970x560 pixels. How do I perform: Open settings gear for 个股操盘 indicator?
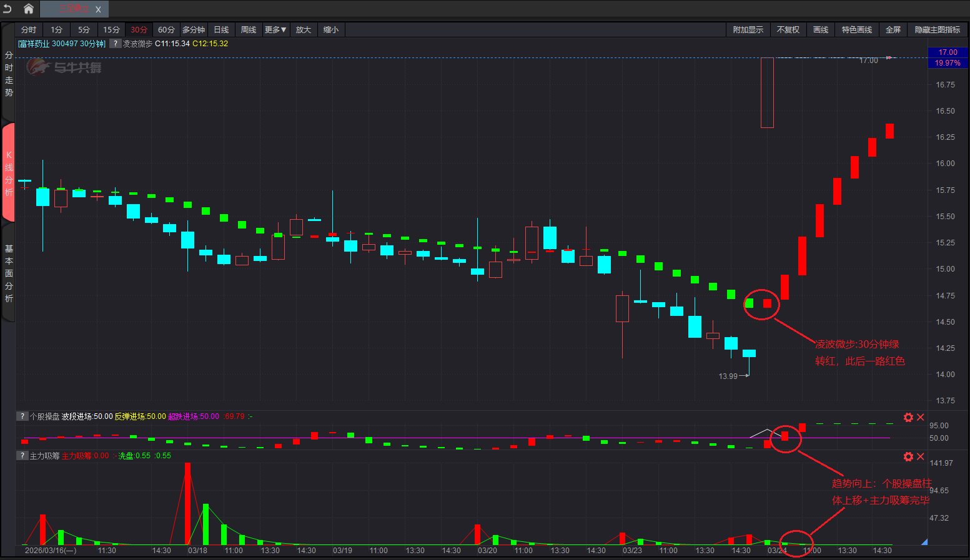[908, 417]
